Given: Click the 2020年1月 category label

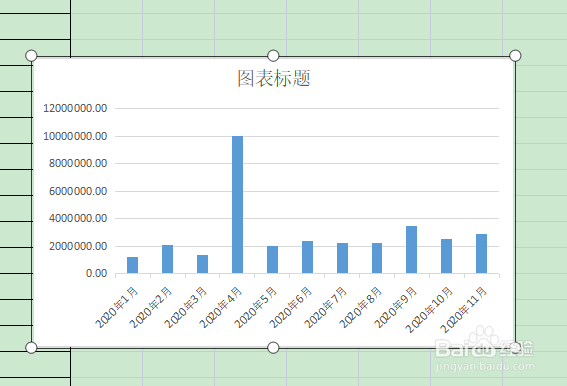Looking at the screenshot, I should tap(117, 307).
